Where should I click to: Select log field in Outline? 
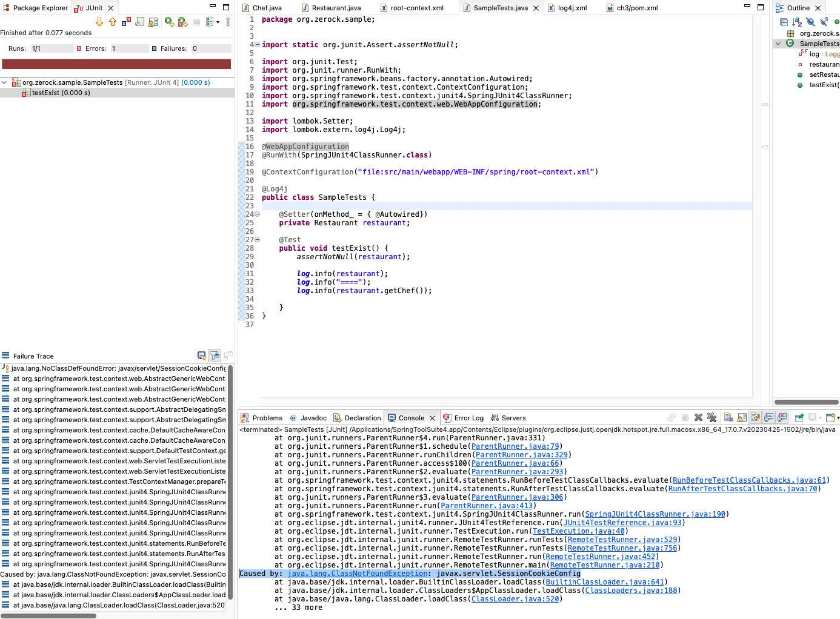(x=819, y=54)
